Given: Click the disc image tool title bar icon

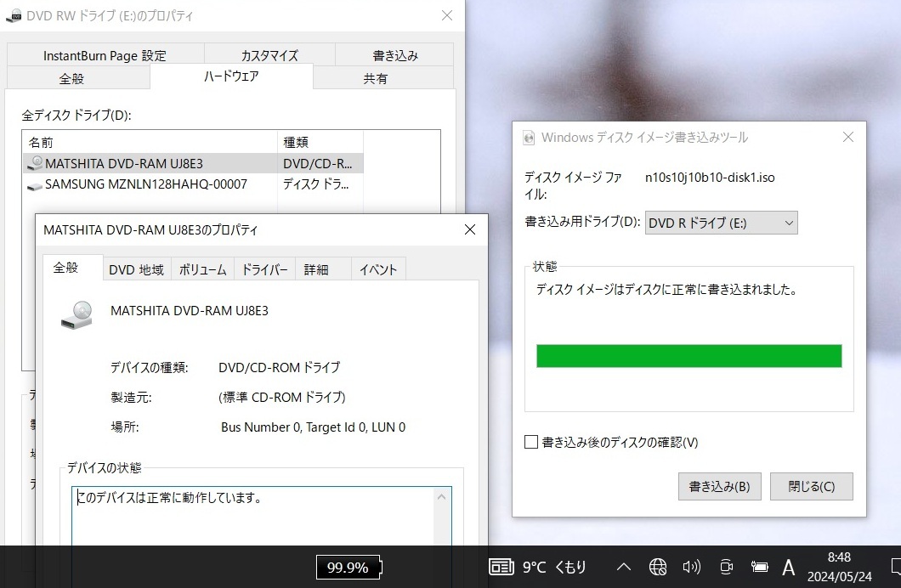Looking at the screenshot, I should [x=529, y=138].
